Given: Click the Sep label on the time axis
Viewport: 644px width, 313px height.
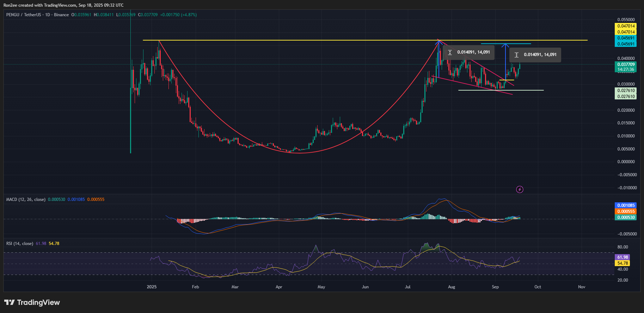Looking at the screenshot, I should pyautogui.click(x=495, y=287).
